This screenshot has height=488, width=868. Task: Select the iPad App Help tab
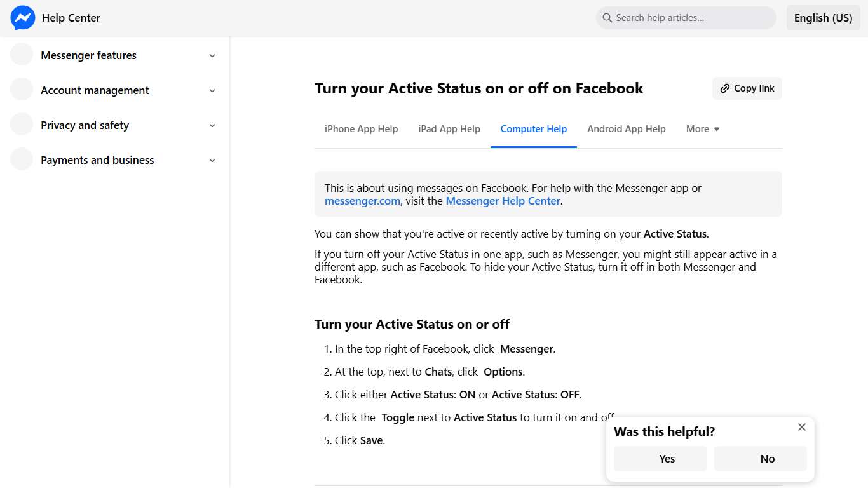[x=449, y=129]
